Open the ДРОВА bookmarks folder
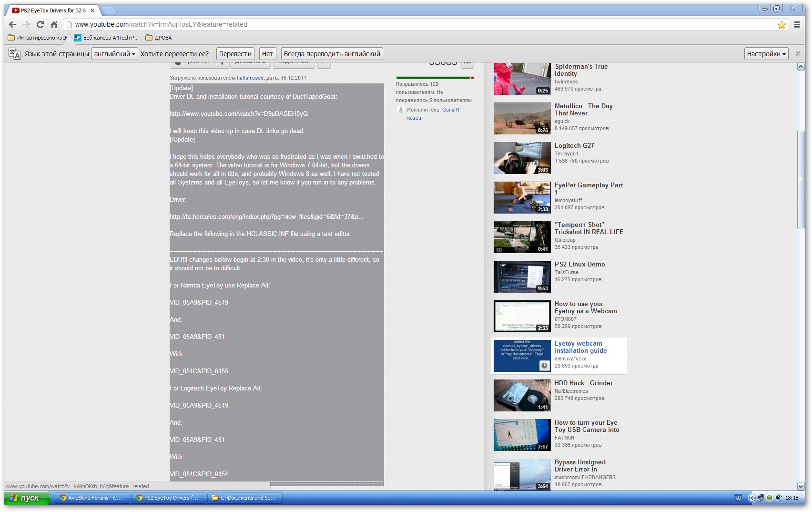Viewport: 812px width, 512px height. 159,38
